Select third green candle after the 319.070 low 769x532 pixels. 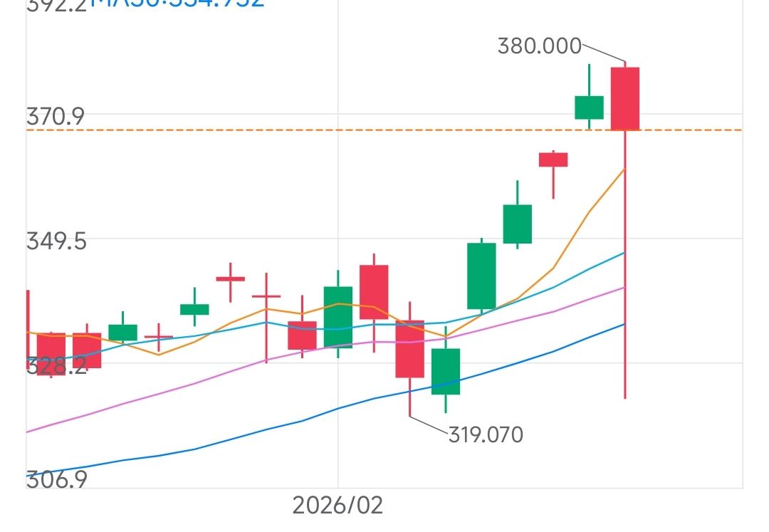tap(518, 224)
